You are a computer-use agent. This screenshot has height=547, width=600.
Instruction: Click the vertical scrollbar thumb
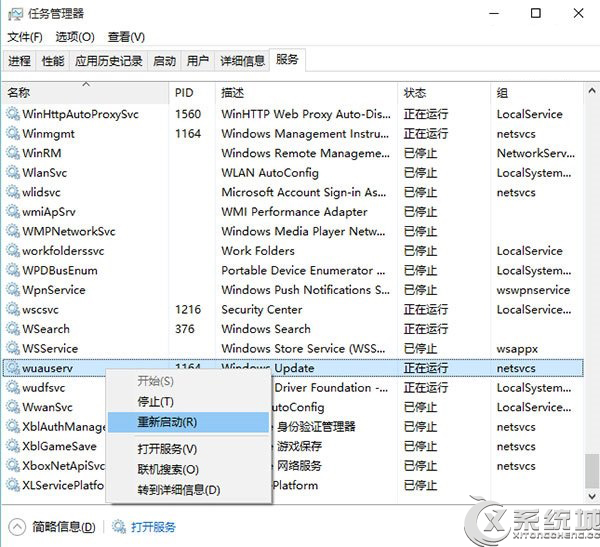point(592,471)
